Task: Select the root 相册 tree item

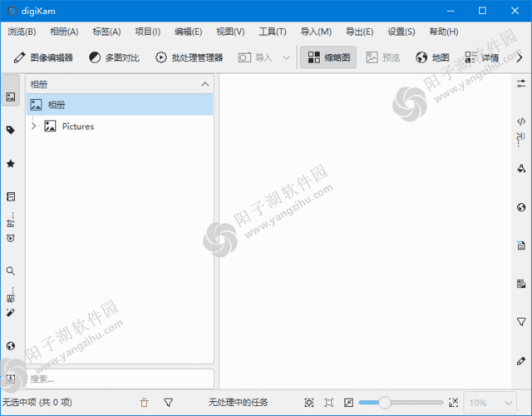Action: coord(120,105)
